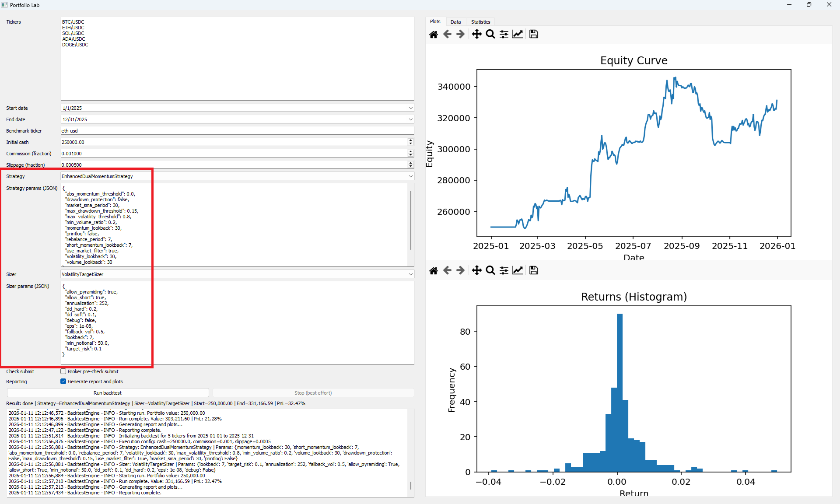840x504 pixels.
Task: Open the Sizer dropdown
Action: [410, 274]
